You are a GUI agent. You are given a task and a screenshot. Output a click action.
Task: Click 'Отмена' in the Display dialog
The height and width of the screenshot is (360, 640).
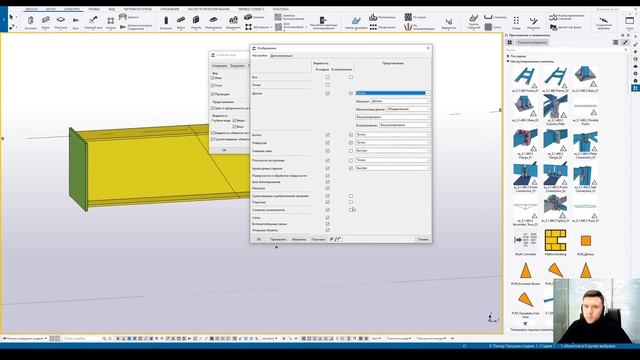[x=423, y=239]
